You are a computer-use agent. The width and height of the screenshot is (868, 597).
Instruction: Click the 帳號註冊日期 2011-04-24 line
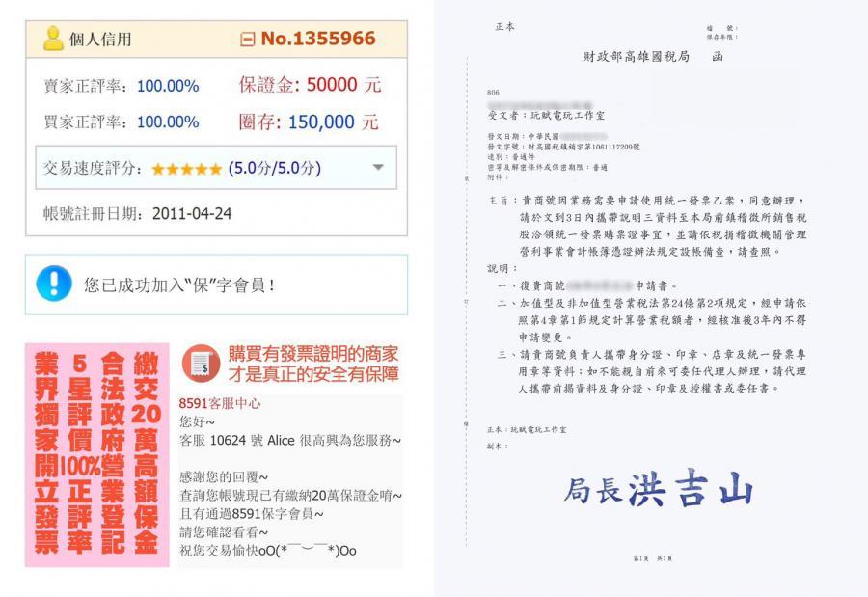pos(137,213)
